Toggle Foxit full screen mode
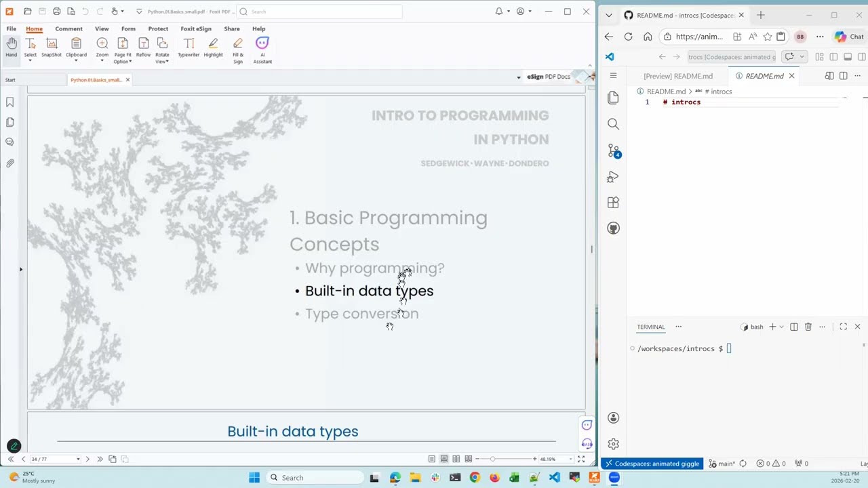 (x=581, y=459)
